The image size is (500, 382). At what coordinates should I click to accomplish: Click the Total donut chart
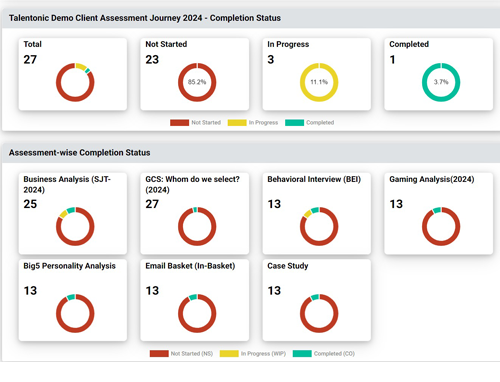(75, 82)
